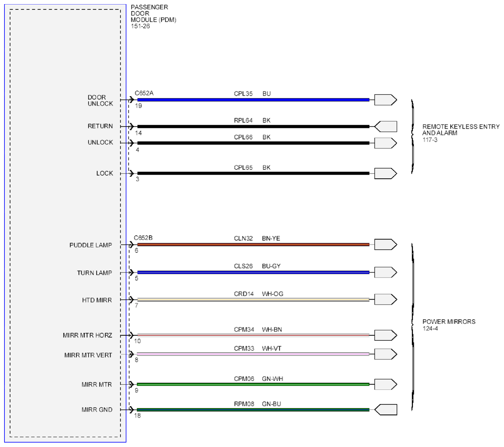Select the Passenger Door Module (PDM) title
Screen dimensions: 504x447
click(x=153, y=13)
